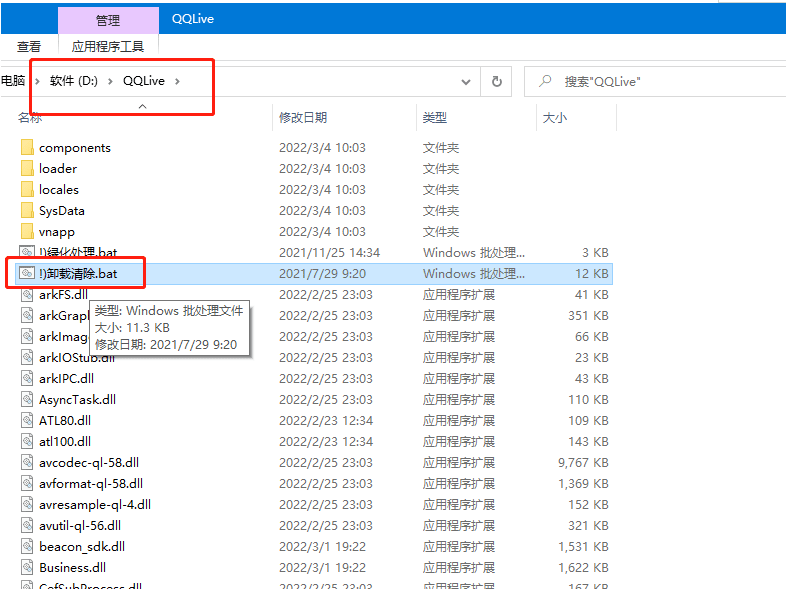This screenshot has height=589, width=786.
Task: Select the file name avutil-ql-56.dll
Action: point(80,526)
